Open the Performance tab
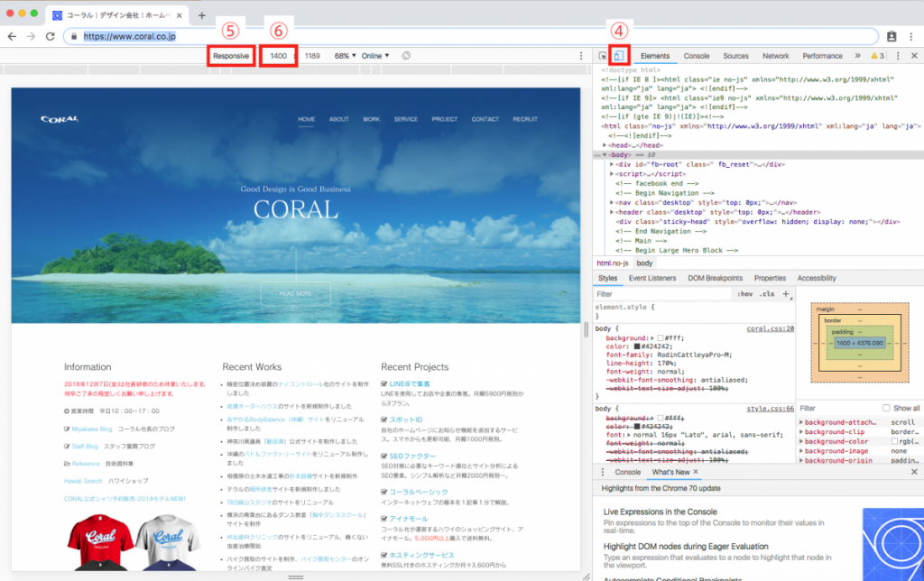This screenshot has width=924, height=581. coord(822,56)
